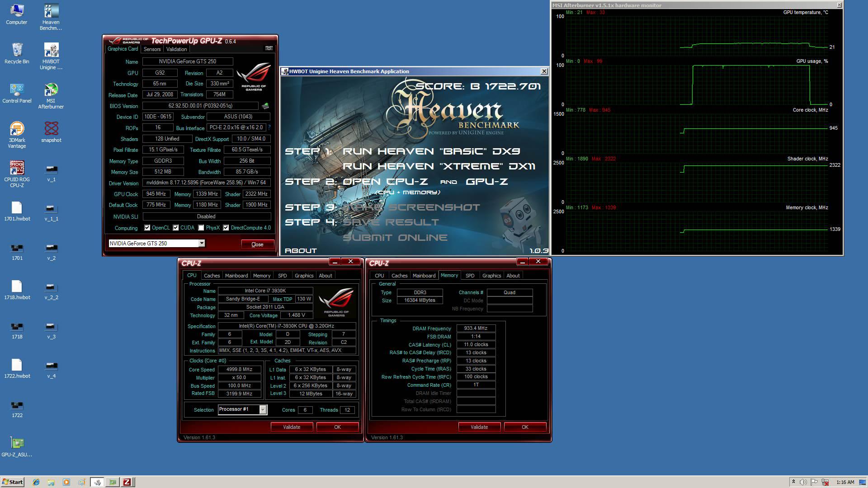The image size is (868, 488).
Task: Open the Recycle Bin icon
Action: [x=17, y=54]
